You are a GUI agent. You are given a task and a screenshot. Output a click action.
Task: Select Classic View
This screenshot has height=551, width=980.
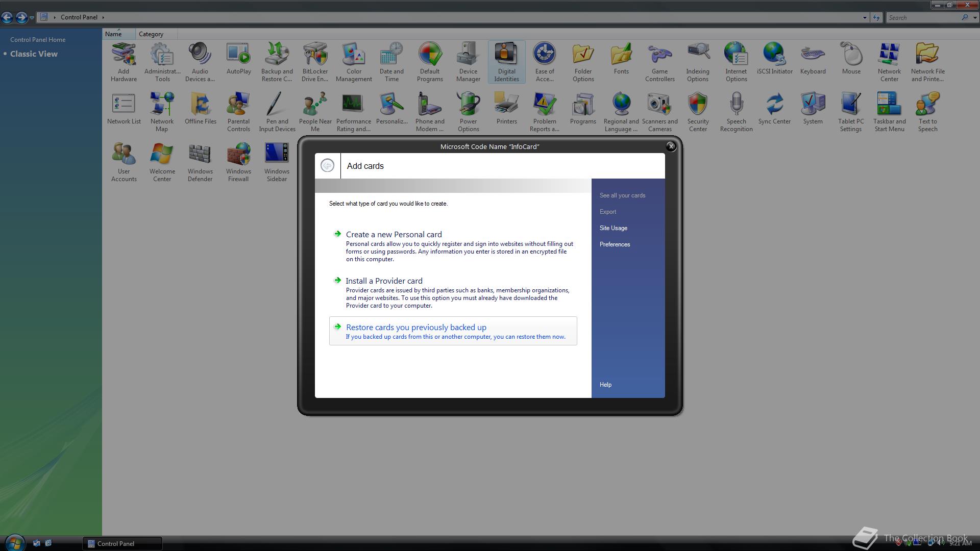(34, 54)
